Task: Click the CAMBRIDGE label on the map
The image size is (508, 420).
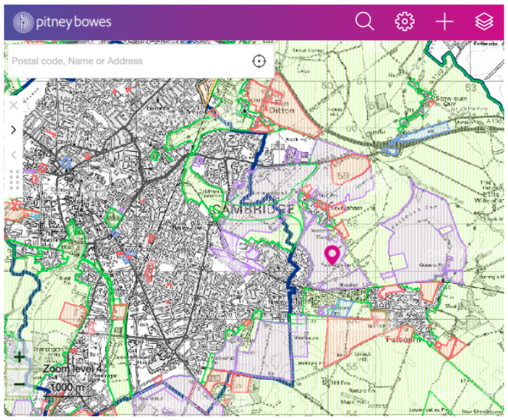Action: (x=253, y=210)
